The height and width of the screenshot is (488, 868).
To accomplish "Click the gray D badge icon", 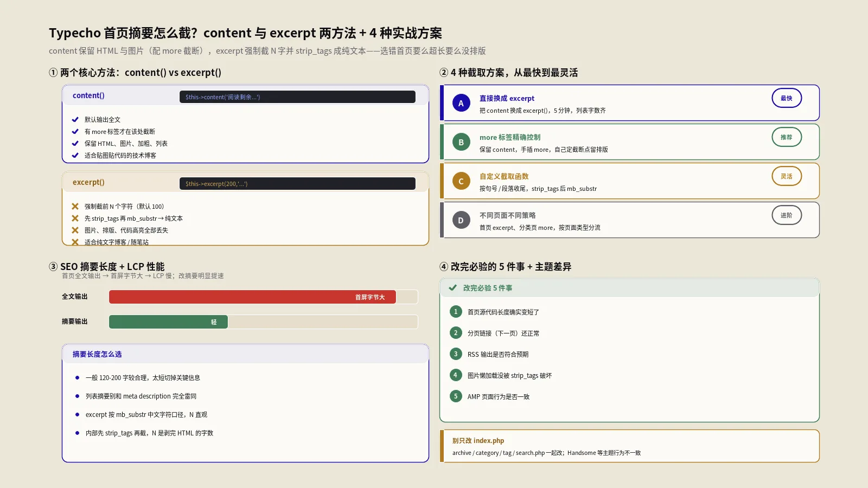I will (x=461, y=220).
